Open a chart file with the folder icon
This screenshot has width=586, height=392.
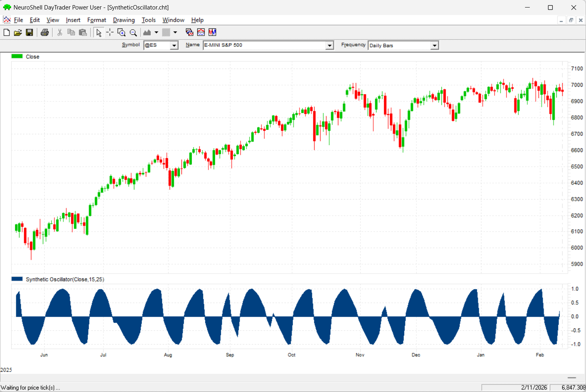[x=18, y=32]
